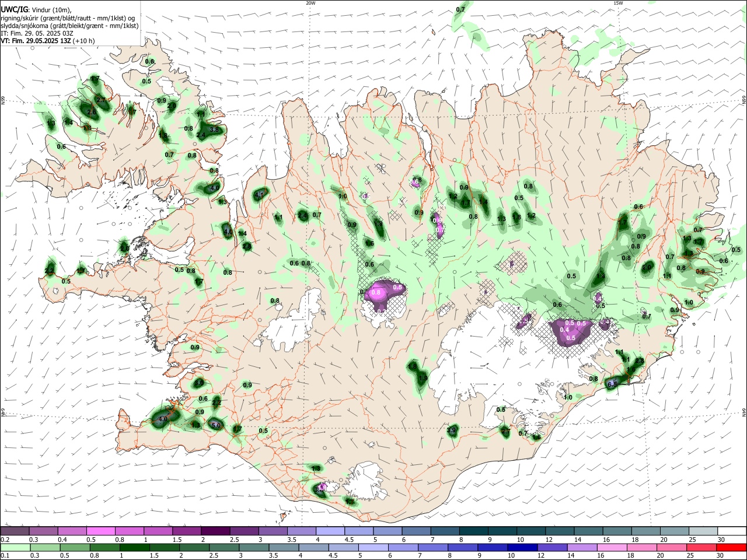Viewport: 747px width, 560px height.
Task: Click the "0.2" label in the snow legend
Action: [x=5, y=540]
